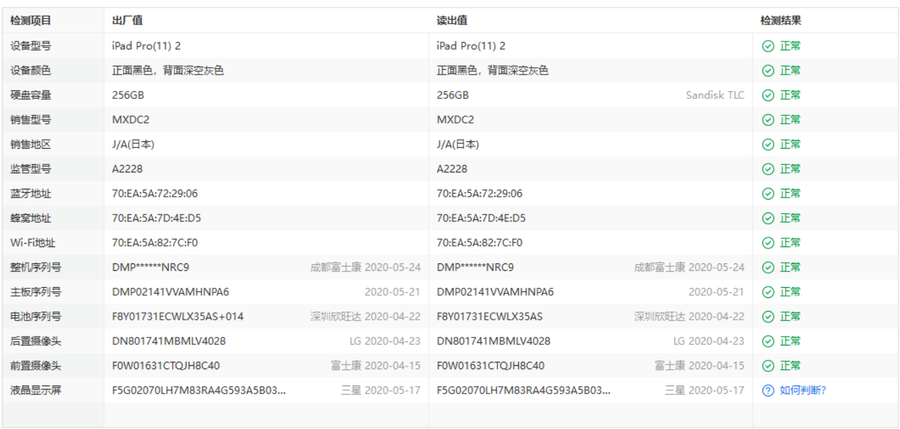Click factory value 70:EA:5A:82:7C:F0
The width and height of the screenshot is (900, 429).
tap(155, 243)
